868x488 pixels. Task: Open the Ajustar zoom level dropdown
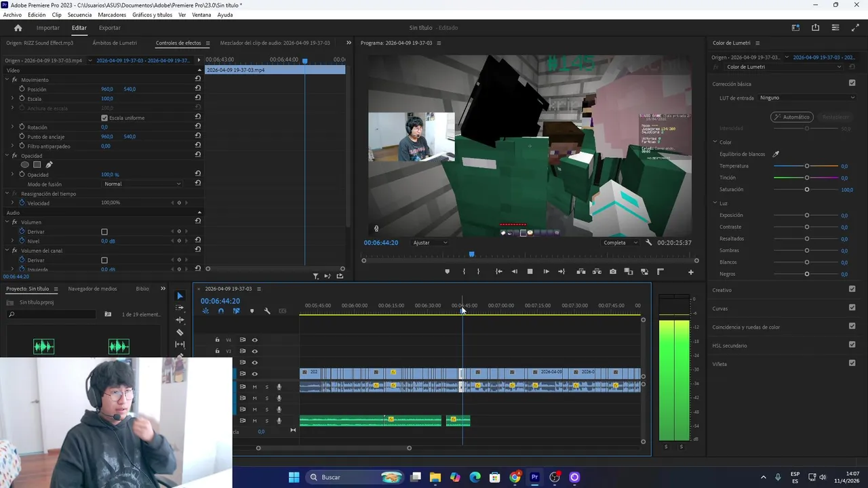point(430,243)
